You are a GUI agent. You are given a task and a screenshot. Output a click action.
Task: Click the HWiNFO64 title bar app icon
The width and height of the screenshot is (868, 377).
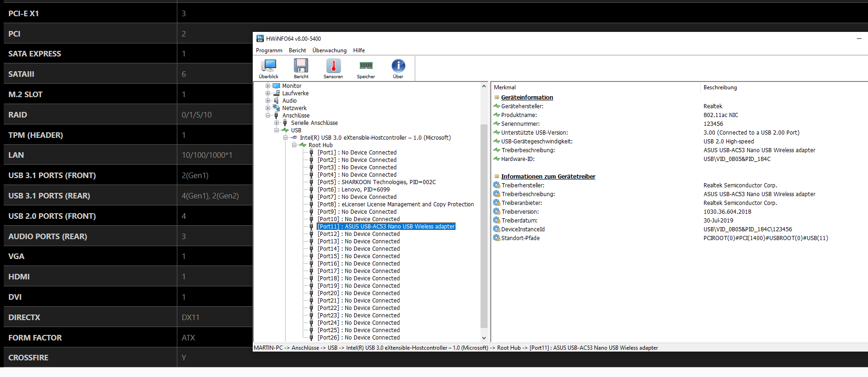(260, 38)
